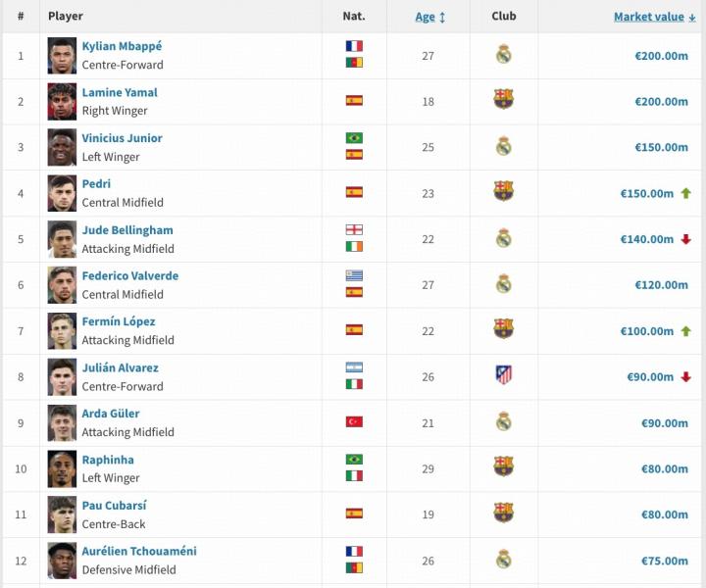
Task: Open Kylian Mbappé's player profile link
Action: point(122,46)
